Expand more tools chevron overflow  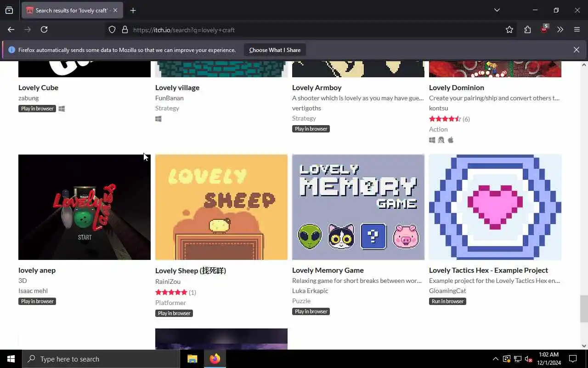tap(560, 29)
